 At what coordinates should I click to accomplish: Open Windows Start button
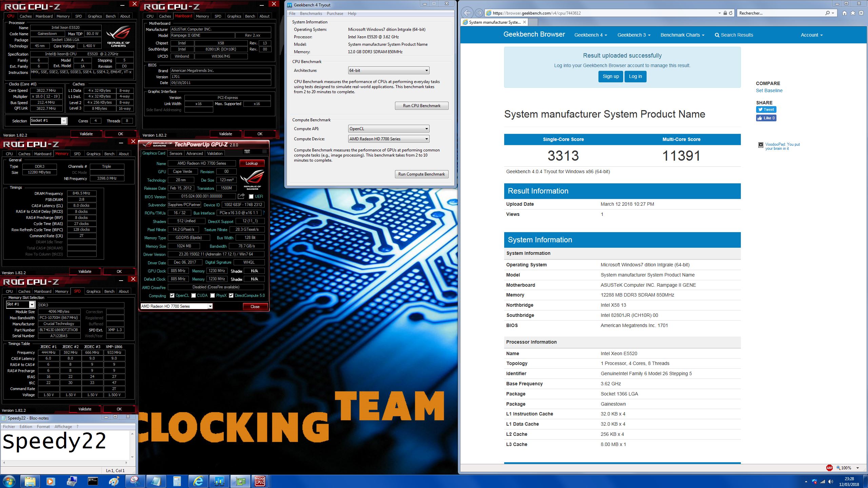click(x=9, y=481)
